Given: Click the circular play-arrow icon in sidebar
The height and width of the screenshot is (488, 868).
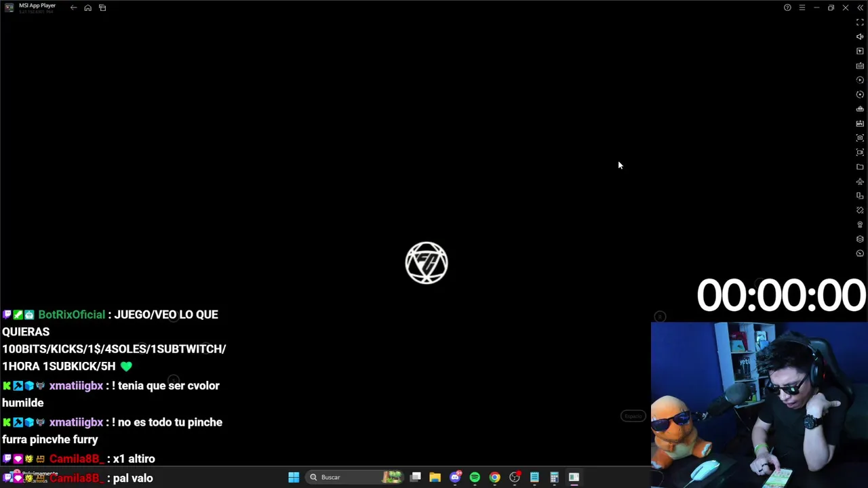Looking at the screenshot, I should pyautogui.click(x=860, y=80).
